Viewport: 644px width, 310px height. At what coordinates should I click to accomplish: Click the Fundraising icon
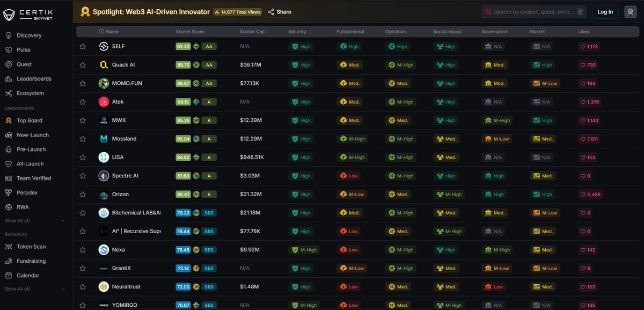(8, 261)
